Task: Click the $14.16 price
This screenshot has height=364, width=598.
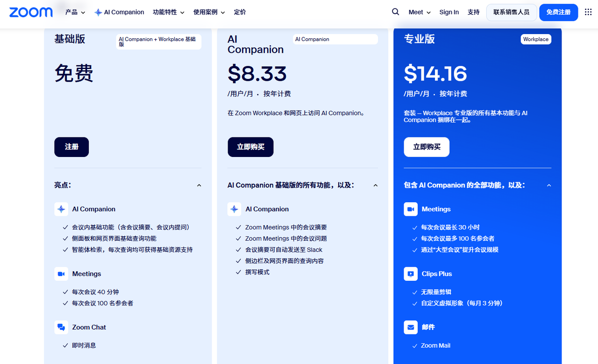Action: tap(435, 74)
